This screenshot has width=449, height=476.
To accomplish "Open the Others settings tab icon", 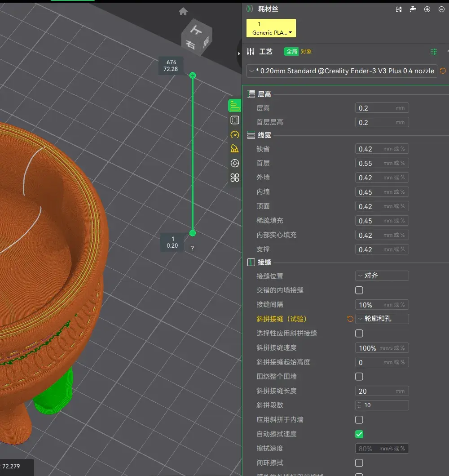I will [234, 178].
